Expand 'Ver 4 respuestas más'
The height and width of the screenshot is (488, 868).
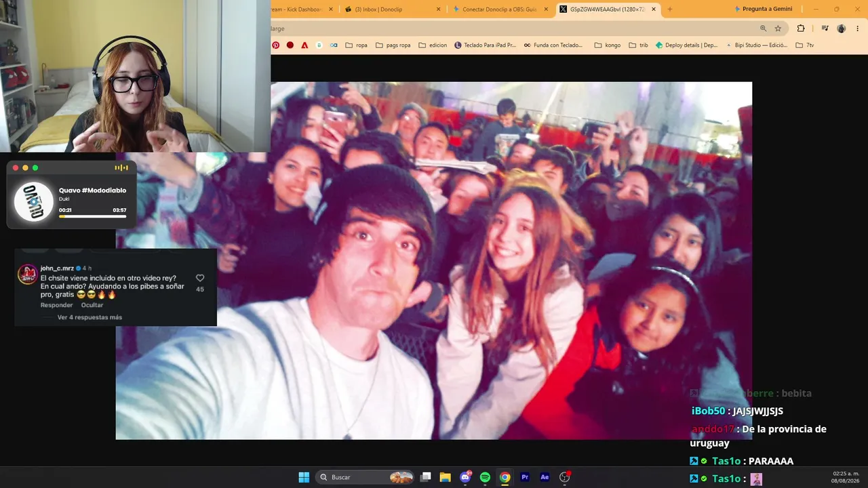pyautogui.click(x=90, y=317)
